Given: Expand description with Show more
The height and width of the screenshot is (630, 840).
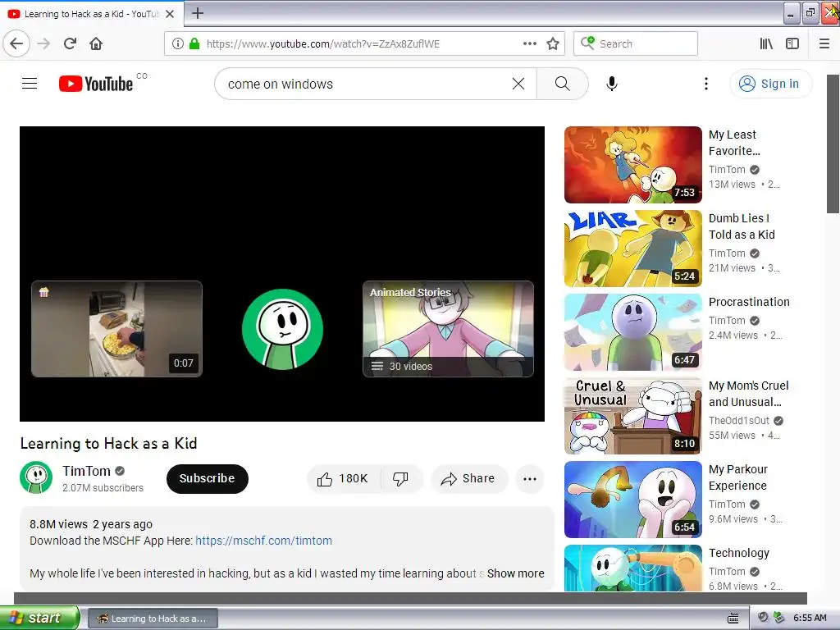Looking at the screenshot, I should [515, 573].
